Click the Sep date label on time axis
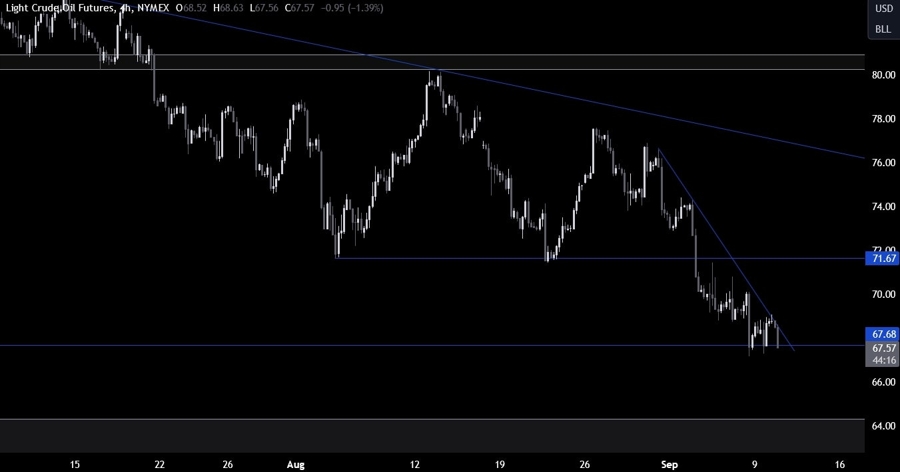Screen dimensions: 900x472 (669, 465)
